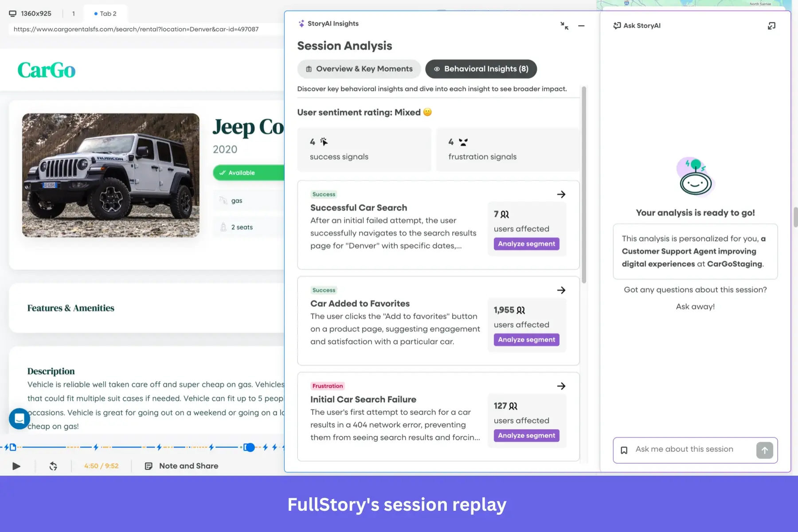Switch to the Overview & Key Moments tab
This screenshot has height=532, width=798.
pyautogui.click(x=359, y=69)
